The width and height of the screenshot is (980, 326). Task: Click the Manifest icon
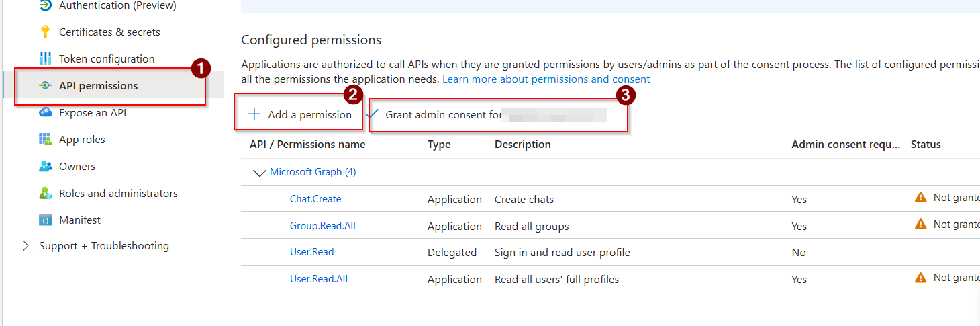(45, 220)
